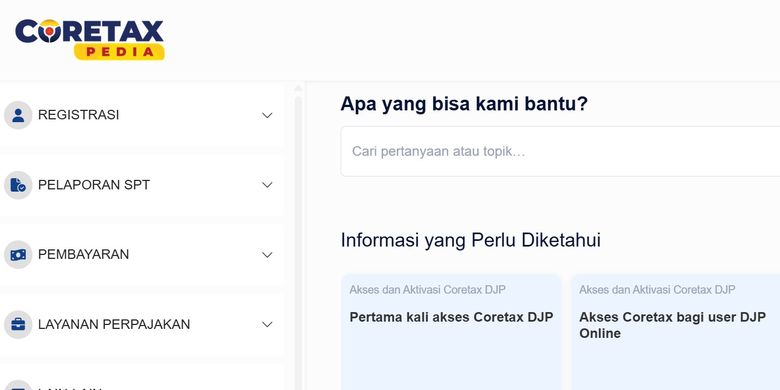Expand the PELAPORAN SPT chevron
The image size is (780, 390).
pyautogui.click(x=267, y=185)
